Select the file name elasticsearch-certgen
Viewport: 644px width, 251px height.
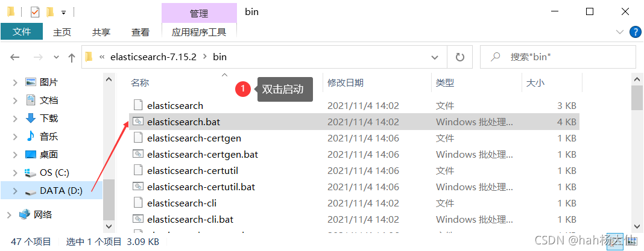(194, 138)
